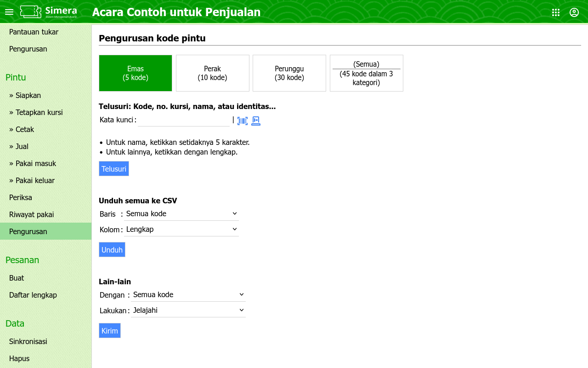Focus the Kata kunci search field
The image size is (588, 368).
pyautogui.click(x=184, y=120)
